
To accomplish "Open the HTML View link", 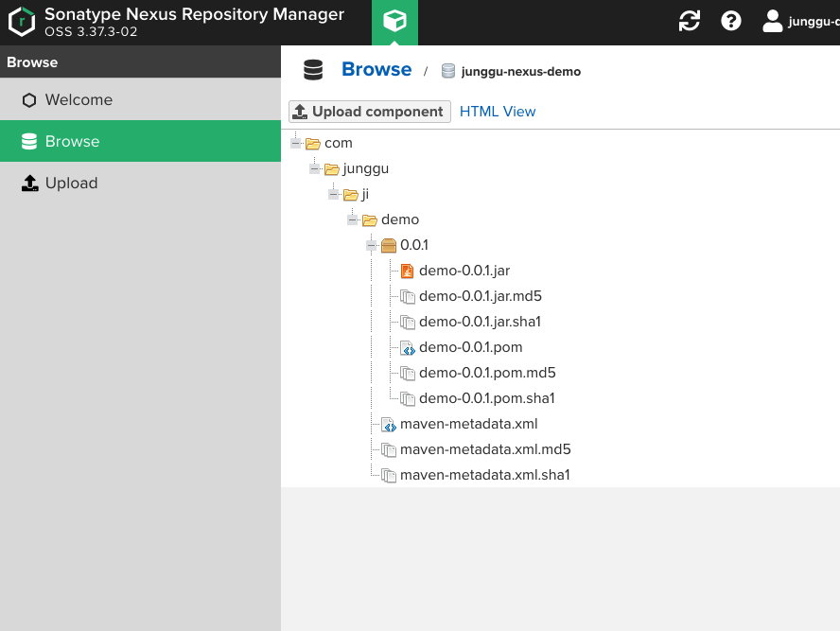I will tap(498, 112).
